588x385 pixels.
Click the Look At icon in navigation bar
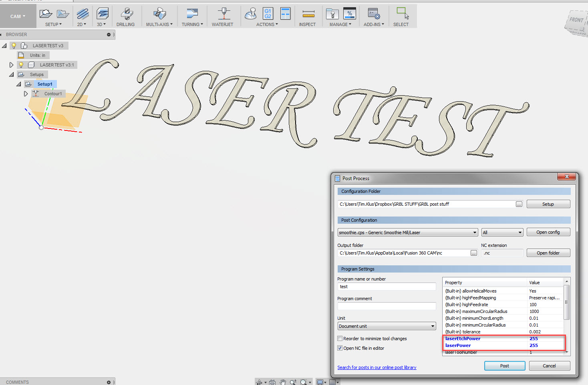272,382
